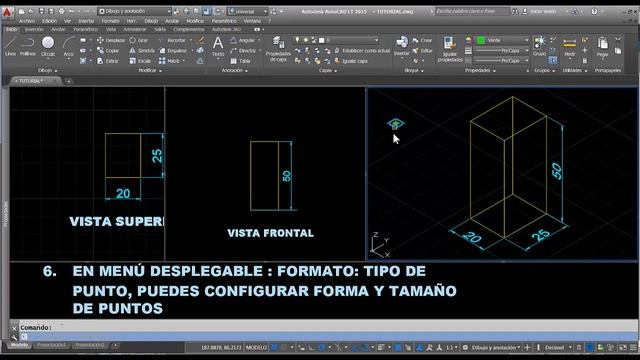Toggle MODELO space button in status bar

(x=256, y=348)
